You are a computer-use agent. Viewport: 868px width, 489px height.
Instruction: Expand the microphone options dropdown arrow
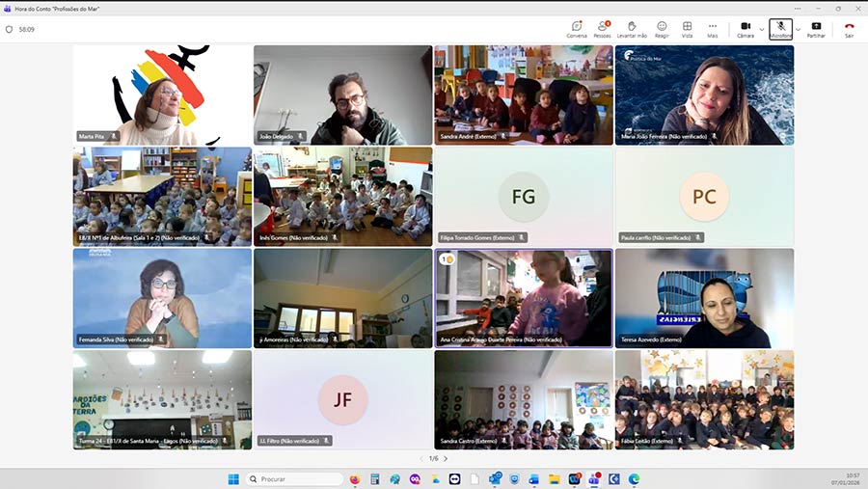pyautogui.click(x=798, y=29)
